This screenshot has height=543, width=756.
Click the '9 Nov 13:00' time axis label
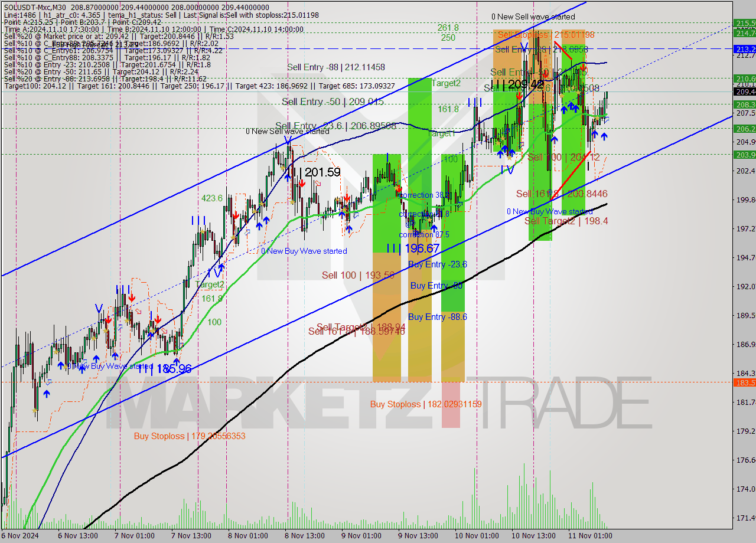point(418,536)
